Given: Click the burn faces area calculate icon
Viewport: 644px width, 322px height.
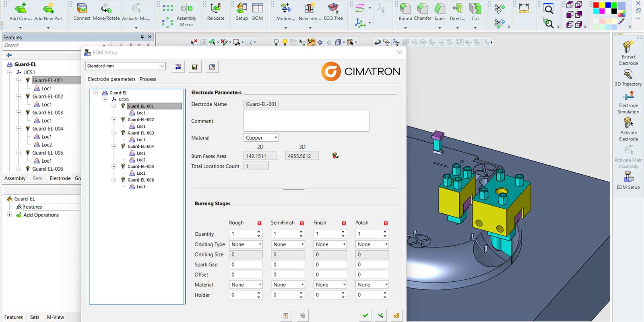Looking at the screenshot, I should (x=335, y=156).
